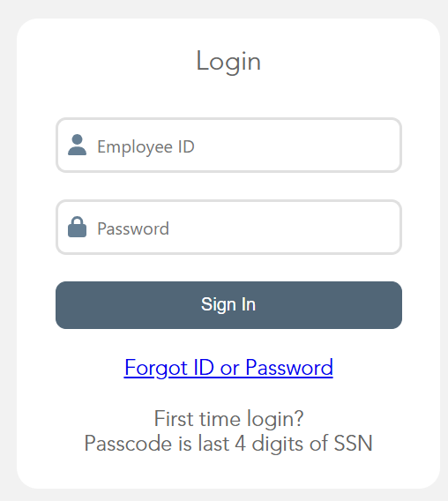
Task: Focus the Employee ID input field
Action: [228, 145]
